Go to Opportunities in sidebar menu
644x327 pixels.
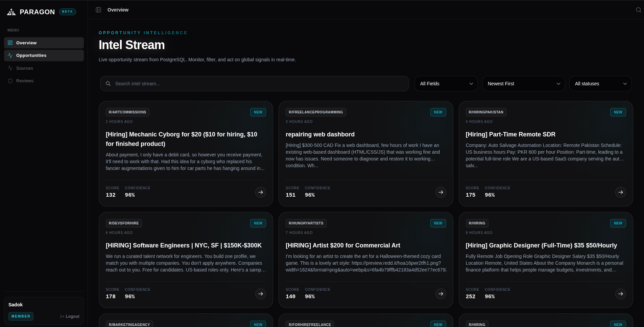(44, 56)
